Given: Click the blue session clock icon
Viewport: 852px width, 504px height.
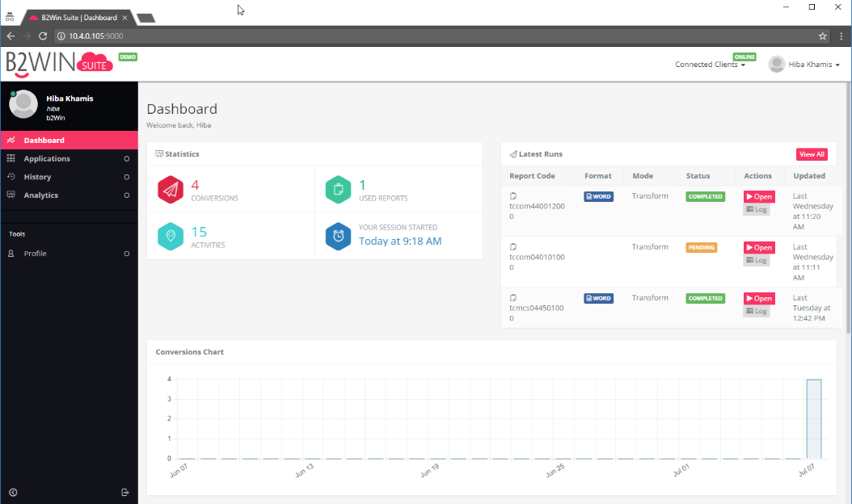Looking at the screenshot, I should point(338,236).
